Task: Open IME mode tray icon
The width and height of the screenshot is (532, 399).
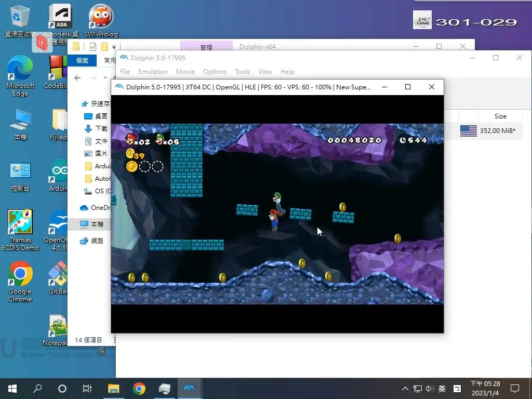Action: coord(457,389)
